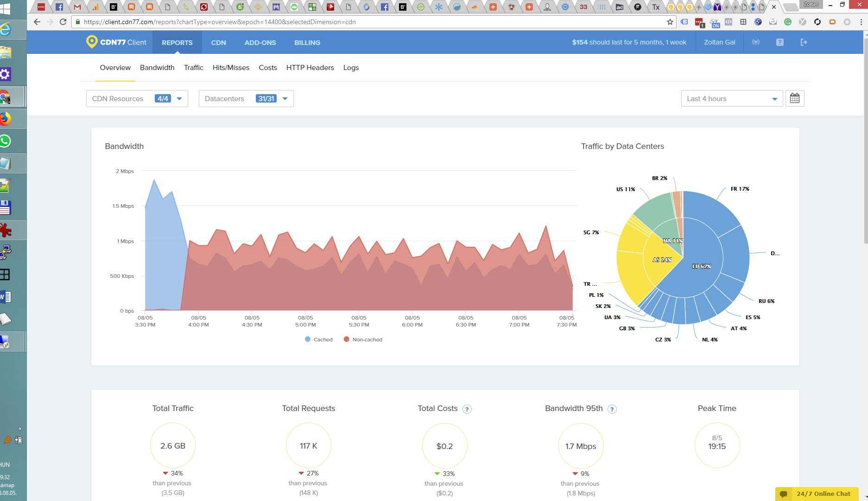This screenshot has width=868, height=501.
Task: Click the RU 6% label on pie chart
Action: pyautogui.click(x=767, y=301)
